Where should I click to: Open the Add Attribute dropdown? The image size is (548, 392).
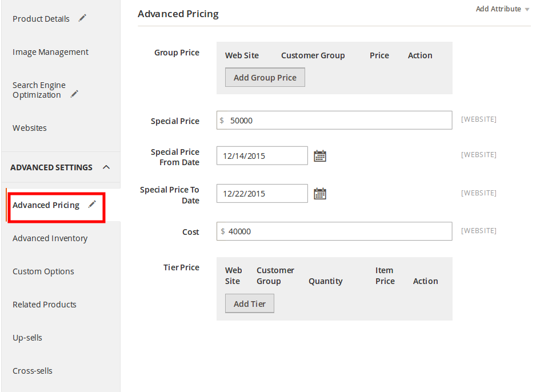coord(502,9)
